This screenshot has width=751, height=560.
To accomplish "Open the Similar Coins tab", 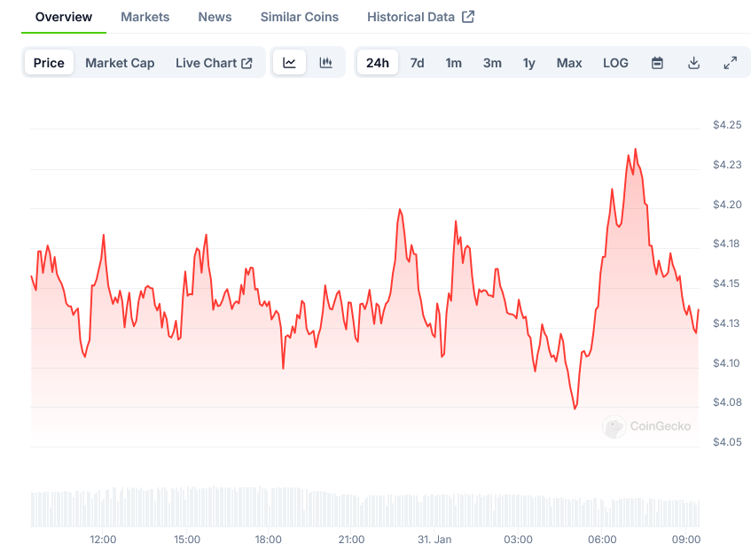I will tap(299, 17).
